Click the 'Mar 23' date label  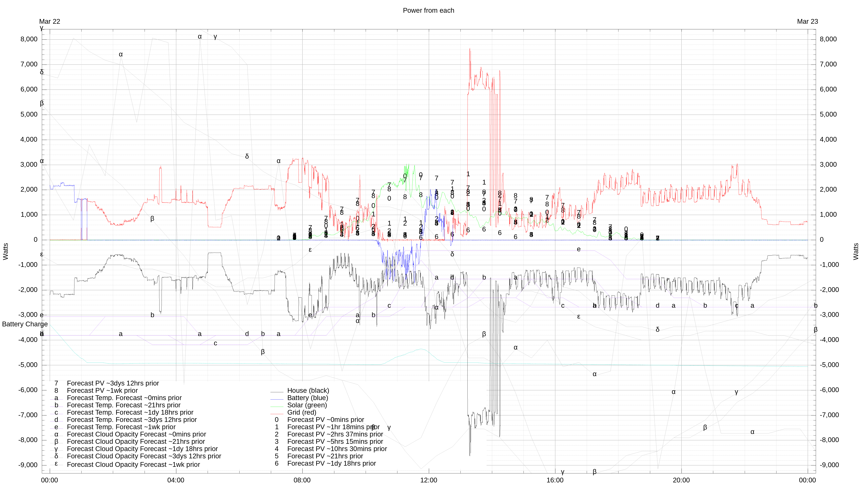tap(807, 22)
